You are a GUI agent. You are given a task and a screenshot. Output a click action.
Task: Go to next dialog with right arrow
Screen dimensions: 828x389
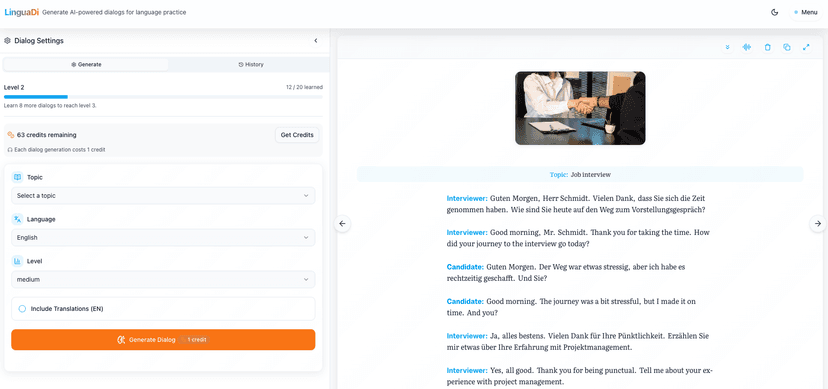coord(817,224)
